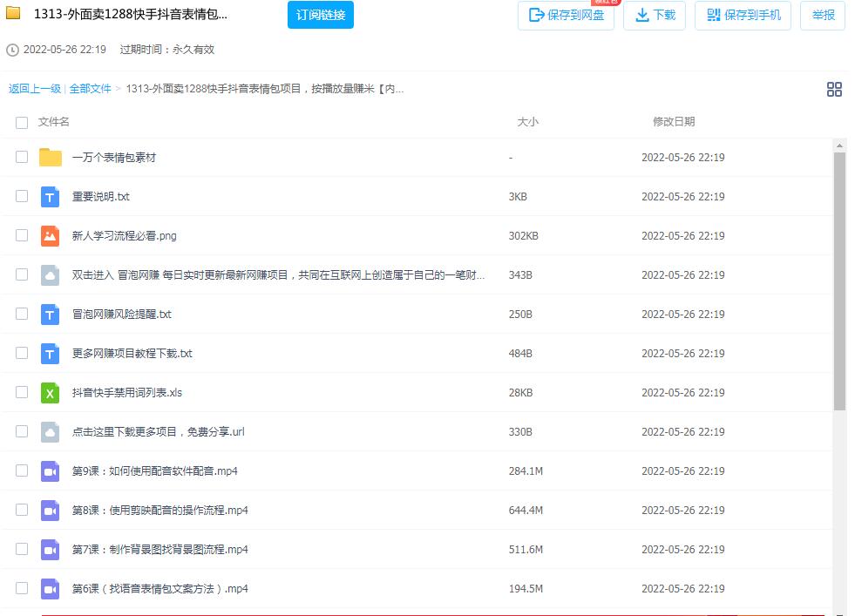Click the 双击进入 冒泡网赚 file name

pos(278,275)
